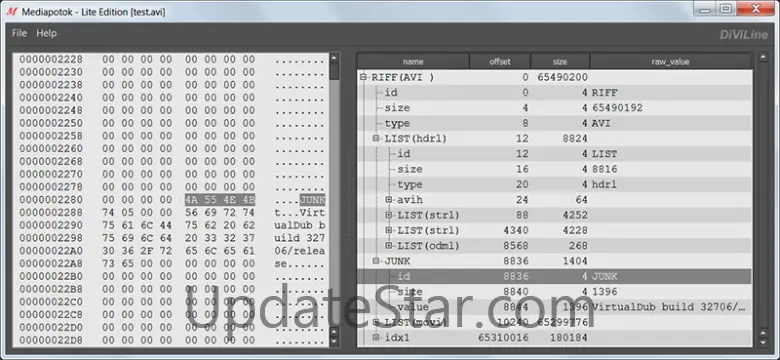Image resolution: width=780 pixels, height=360 pixels.
Task: Expand the LIST(odml) node
Action: pos(389,246)
